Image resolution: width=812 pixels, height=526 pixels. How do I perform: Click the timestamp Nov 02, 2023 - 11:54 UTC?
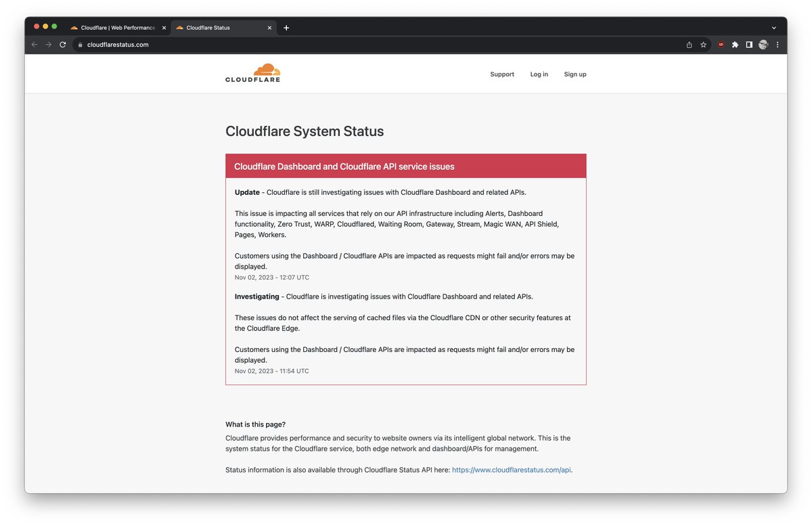pyautogui.click(x=272, y=371)
